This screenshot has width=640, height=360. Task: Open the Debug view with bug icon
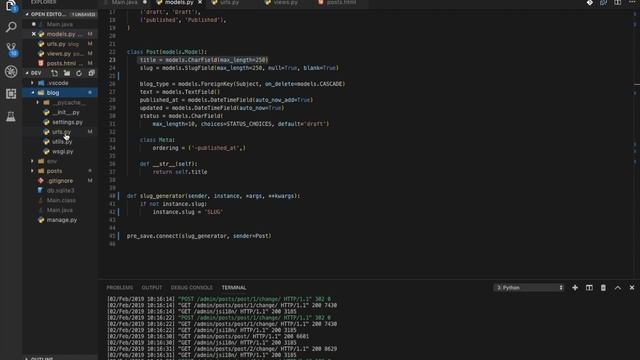coord(11,72)
